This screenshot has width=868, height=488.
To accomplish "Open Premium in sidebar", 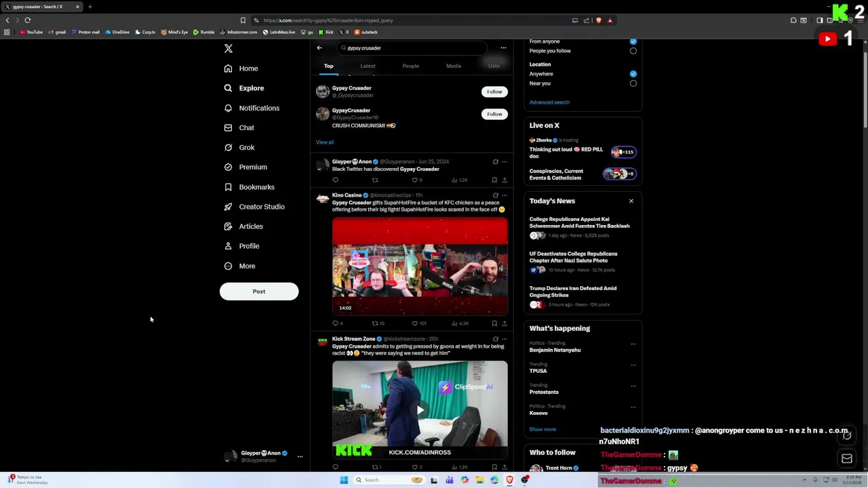I will point(253,167).
